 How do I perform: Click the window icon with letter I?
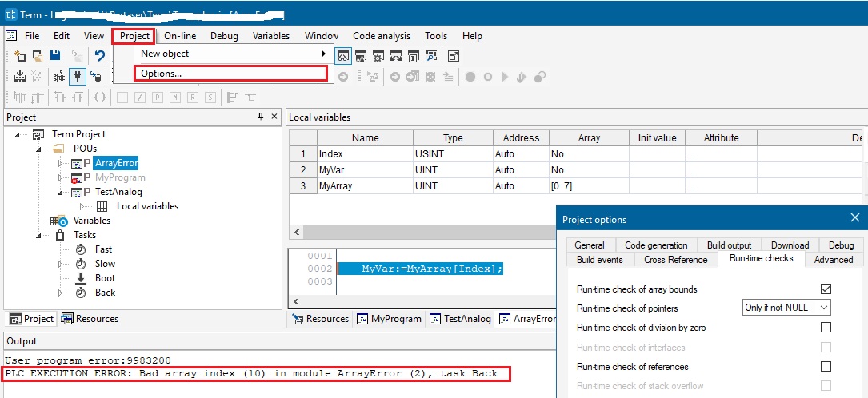414,56
